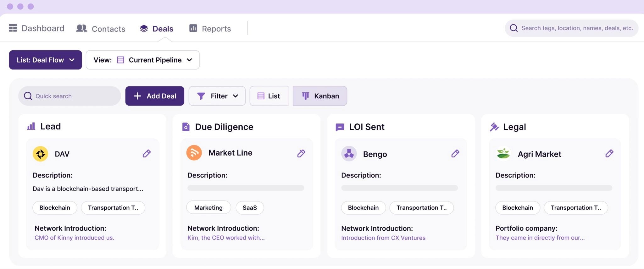The height and width of the screenshot is (269, 644).
Task: Click the Lead column heading
Action: pos(50,126)
